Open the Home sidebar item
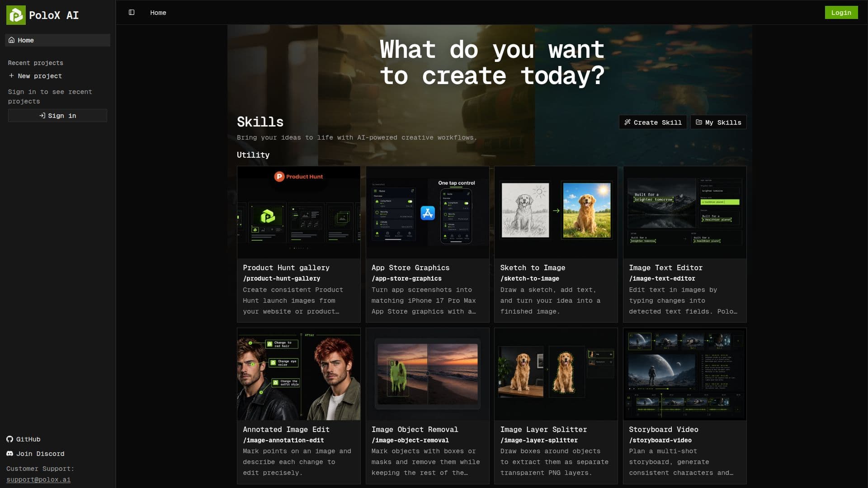The width and height of the screenshot is (868, 488). 57,40
